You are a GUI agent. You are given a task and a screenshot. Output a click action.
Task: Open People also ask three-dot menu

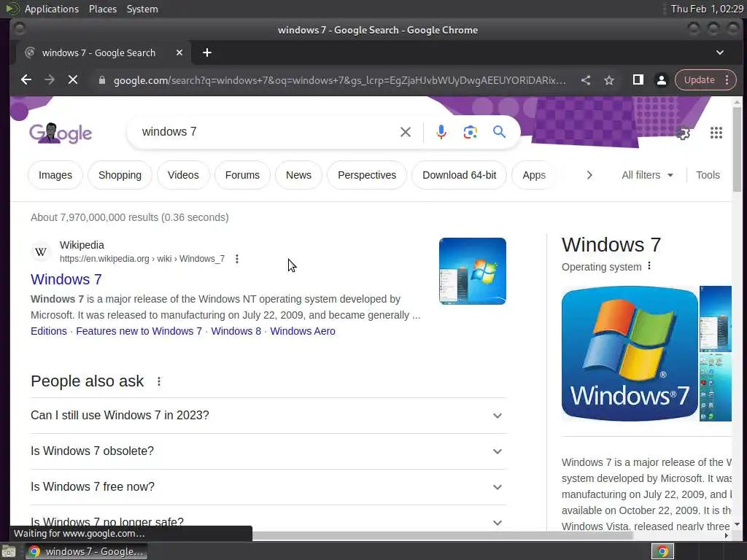point(159,381)
